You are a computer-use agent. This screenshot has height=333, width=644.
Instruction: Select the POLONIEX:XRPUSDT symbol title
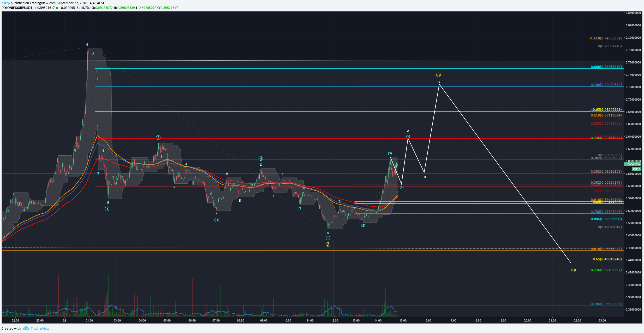pyautogui.click(x=17, y=8)
